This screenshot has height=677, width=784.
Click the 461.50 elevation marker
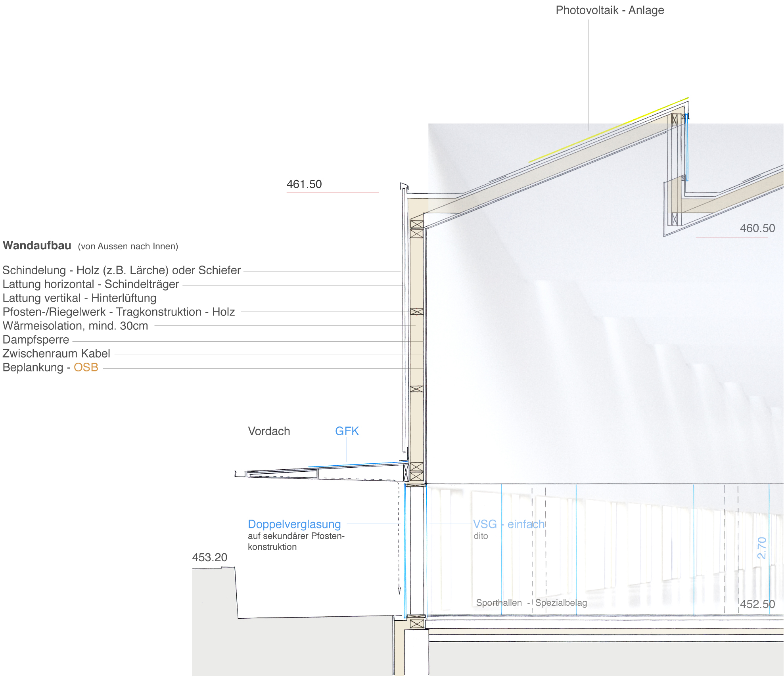pos(304,184)
